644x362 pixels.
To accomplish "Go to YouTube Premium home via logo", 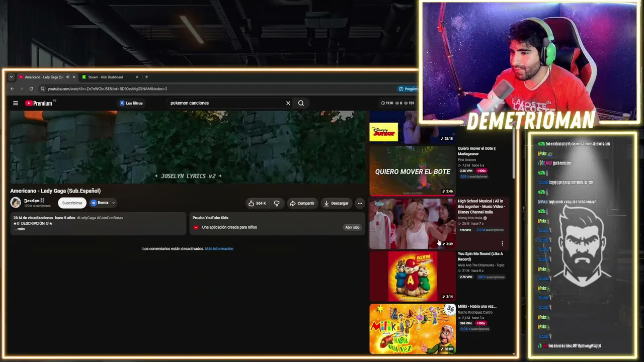I will tap(39, 103).
